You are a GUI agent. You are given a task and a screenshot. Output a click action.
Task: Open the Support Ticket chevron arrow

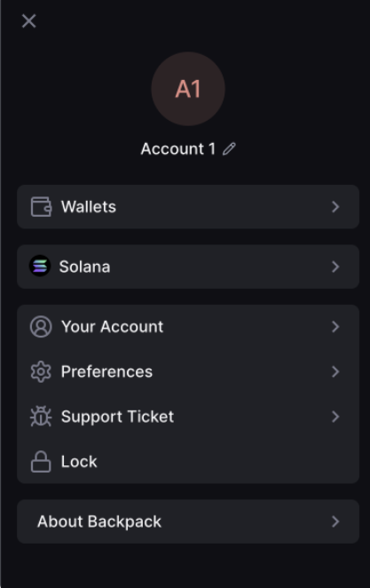tap(335, 417)
